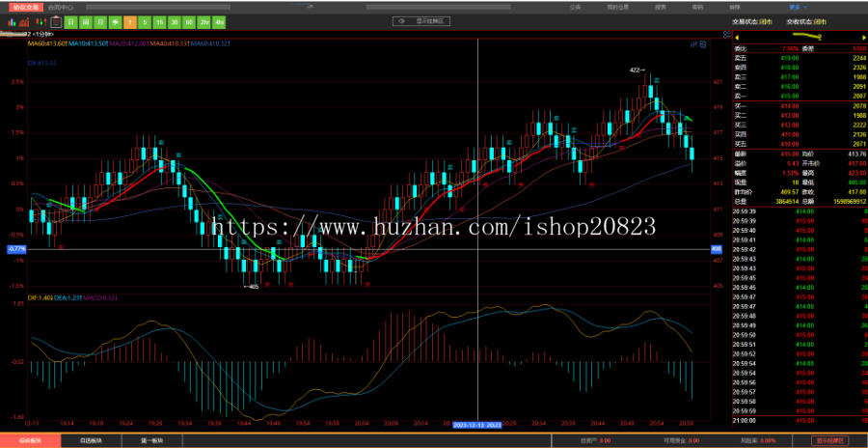Switch to quarterly 季 period
Screen dimensions: 868x448
click(x=115, y=22)
